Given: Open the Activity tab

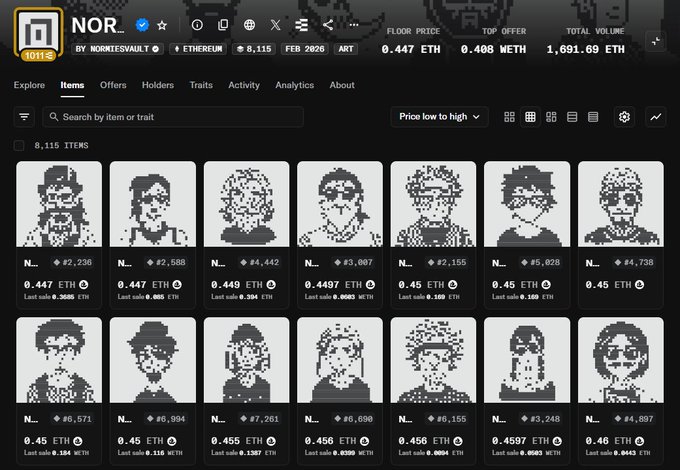Looking at the screenshot, I should [x=244, y=85].
